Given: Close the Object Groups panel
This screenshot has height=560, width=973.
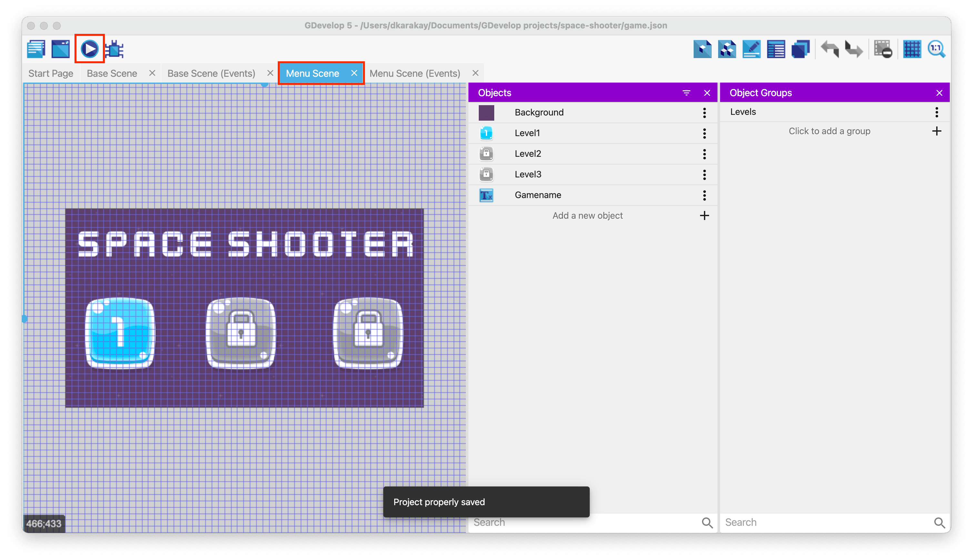Looking at the screenshot, I should click(939, 93).
